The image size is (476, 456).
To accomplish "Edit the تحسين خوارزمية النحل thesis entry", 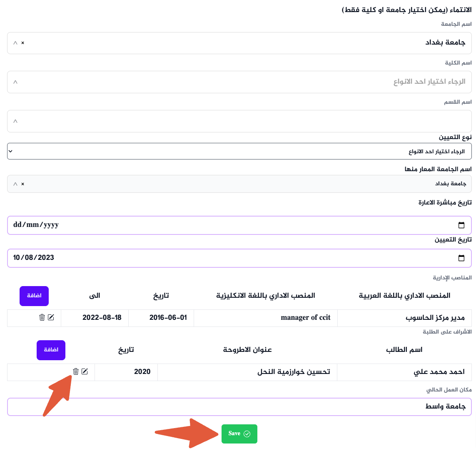I will 85,371.
